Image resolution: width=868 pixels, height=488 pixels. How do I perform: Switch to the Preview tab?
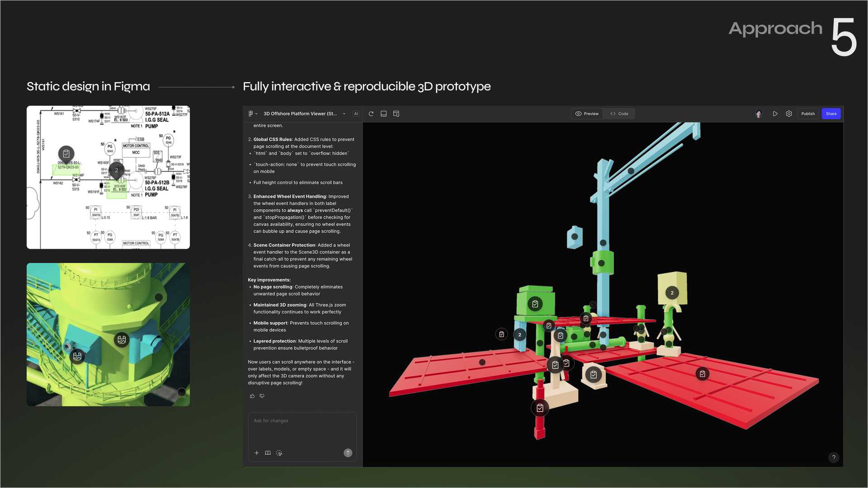coord(587,114)
